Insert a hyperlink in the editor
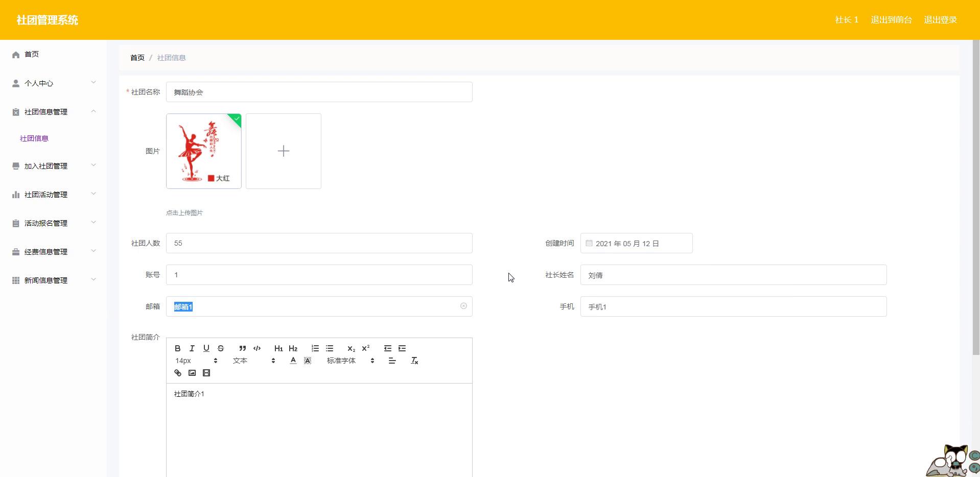The image size is (980, 477). click(x=178, y=373)
